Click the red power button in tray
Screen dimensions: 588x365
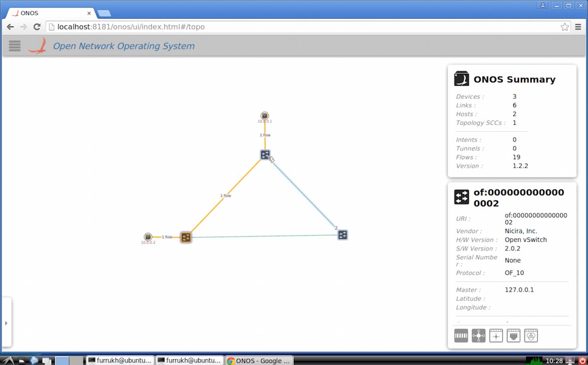(x=582, y=360)
